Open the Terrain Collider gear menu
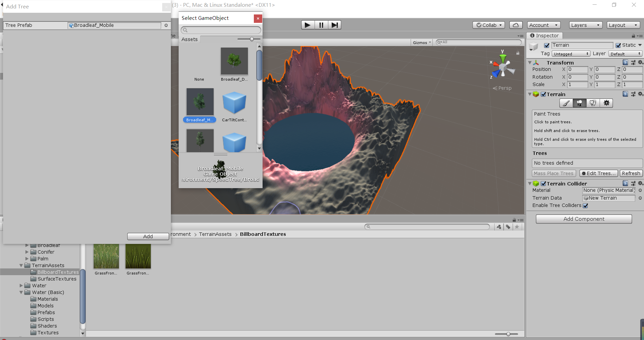Image resolution: width=644 pixels, height=340 pixels. click(640, 183)
